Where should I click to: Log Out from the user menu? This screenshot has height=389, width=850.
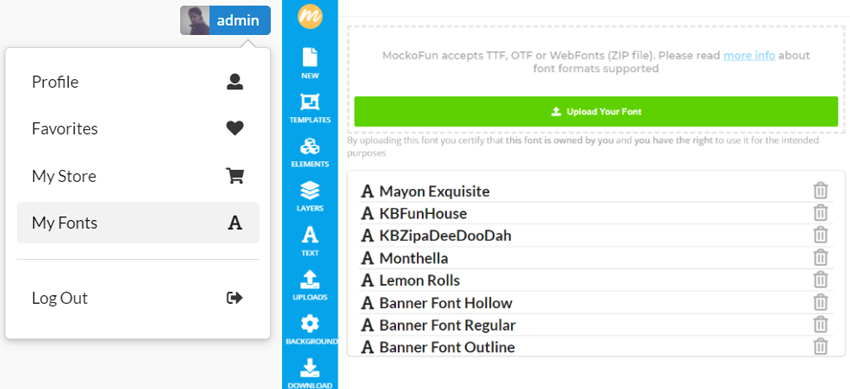click(x=138, y=298)
